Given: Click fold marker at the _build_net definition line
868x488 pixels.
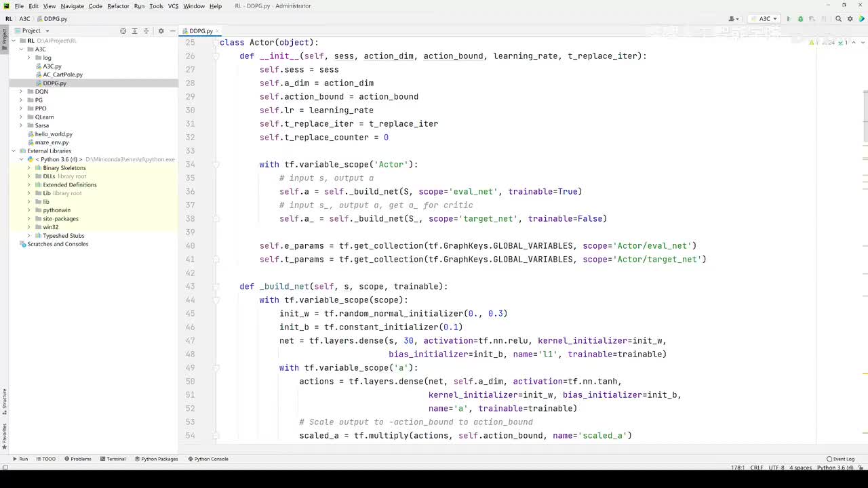Looking at the screenshot, I should pyautogui.click(x=216, y=287).
